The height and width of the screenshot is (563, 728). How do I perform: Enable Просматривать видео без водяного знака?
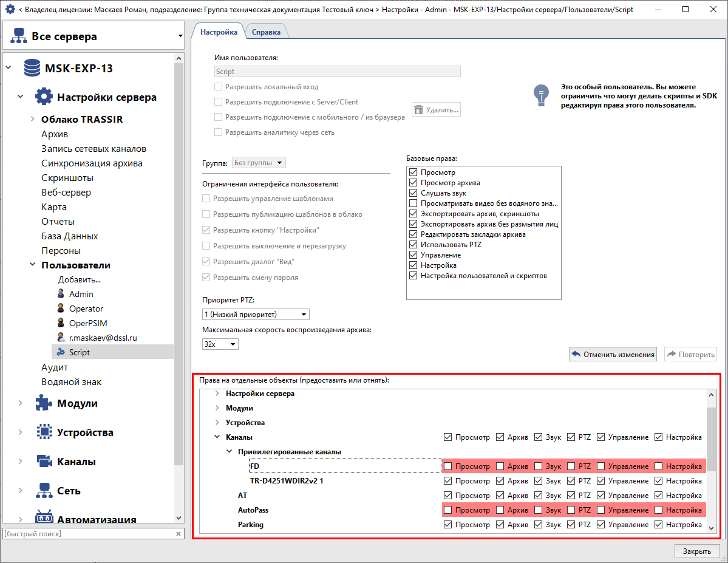point(413,203)
